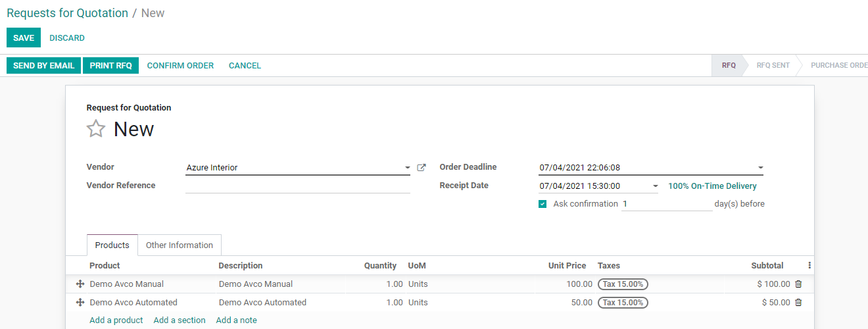Click the Save button
The width and height of the screenshot is (868, 329).
click(24, 38)
